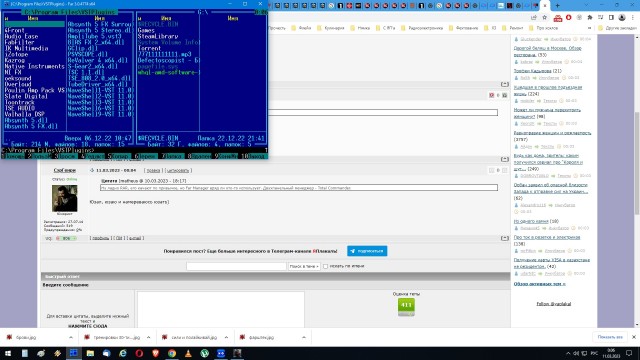Click Far key bar item 10 Exit

(x=254, y=156)
